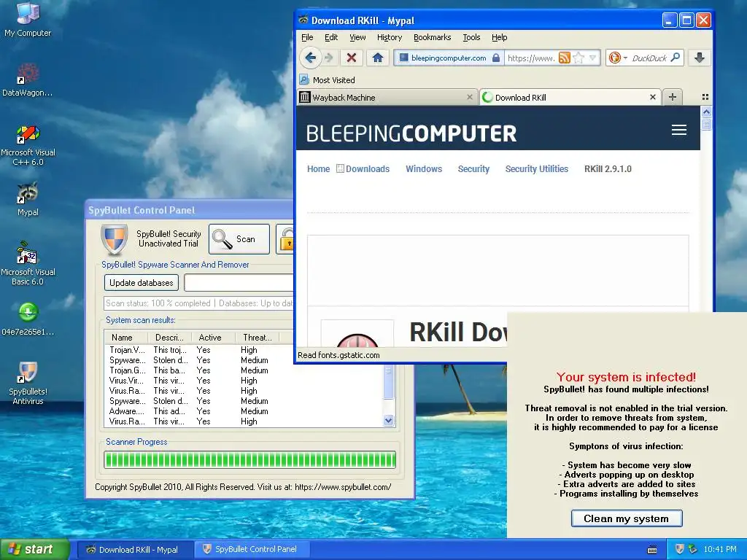Click Downloads breadcrumb link
Viewport: 747px width, 560px height.
point(368,168)
